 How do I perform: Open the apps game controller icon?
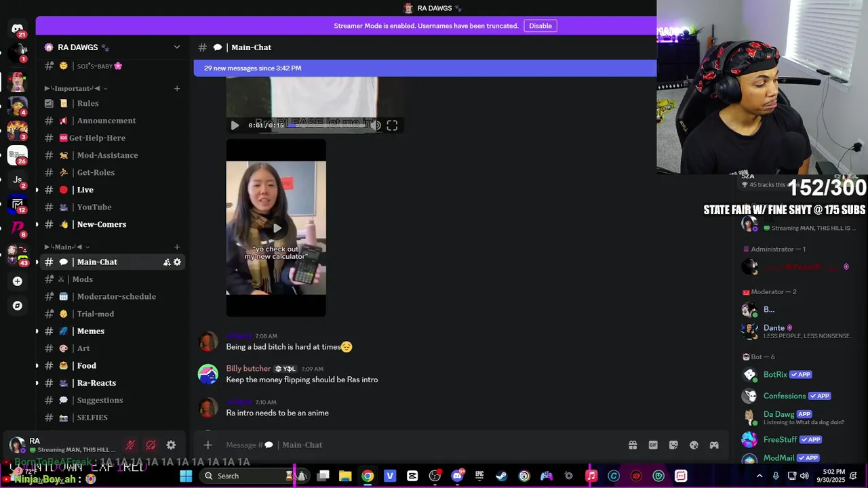[714, 445]
